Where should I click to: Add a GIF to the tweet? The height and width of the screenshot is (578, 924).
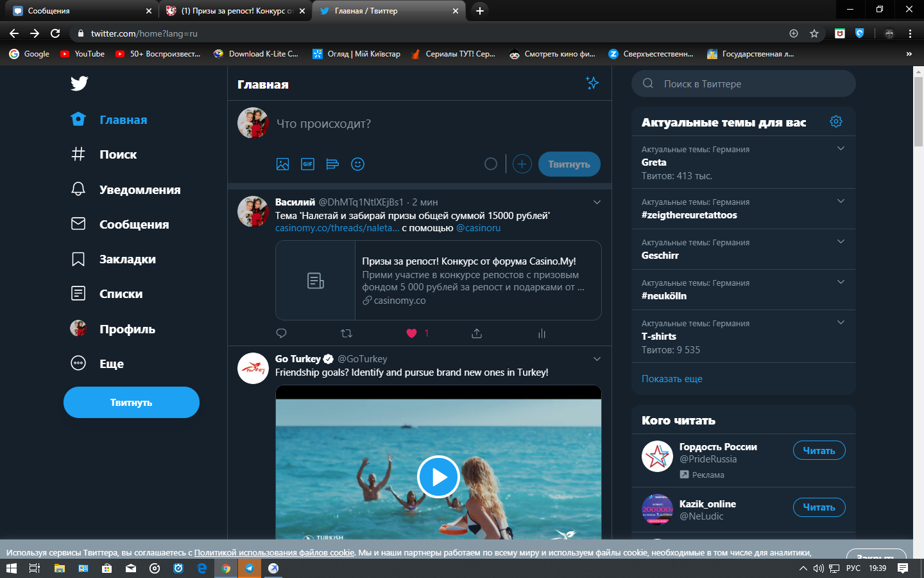click(x=307, y=164)
